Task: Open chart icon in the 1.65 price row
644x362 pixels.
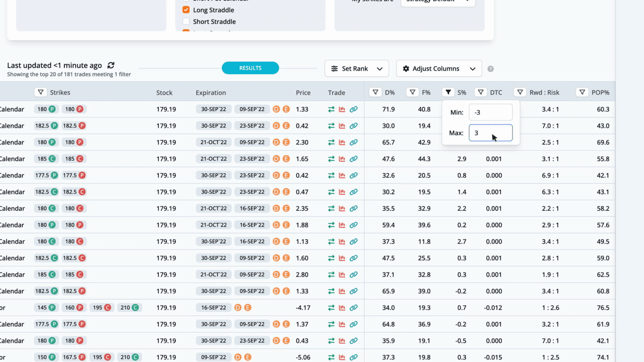Action: tap(342, 159)
